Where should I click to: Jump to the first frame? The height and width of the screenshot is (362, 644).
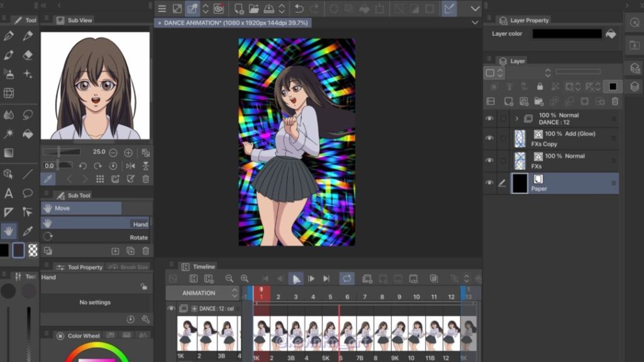coord(265,278)
